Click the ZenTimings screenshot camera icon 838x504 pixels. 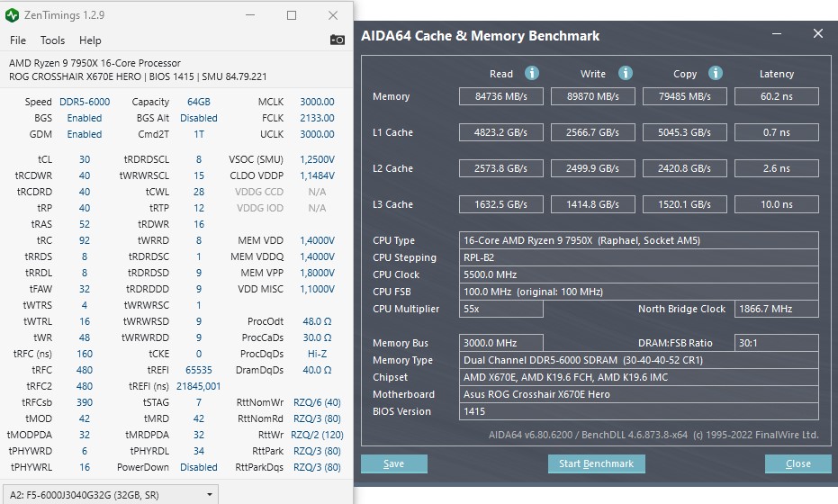[338, 40]
